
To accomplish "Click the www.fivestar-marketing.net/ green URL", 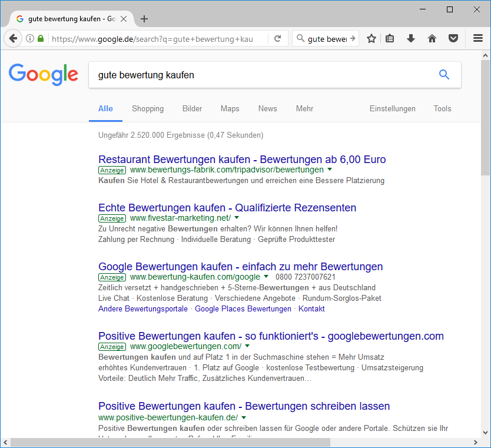I will point(180,218).
